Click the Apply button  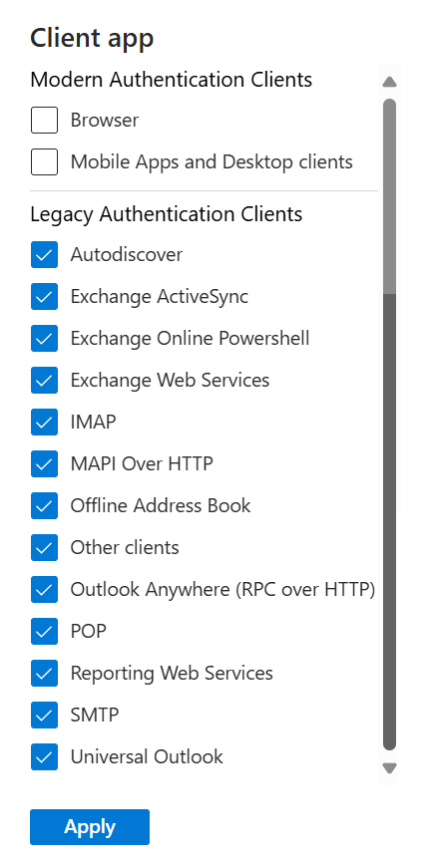90,827
